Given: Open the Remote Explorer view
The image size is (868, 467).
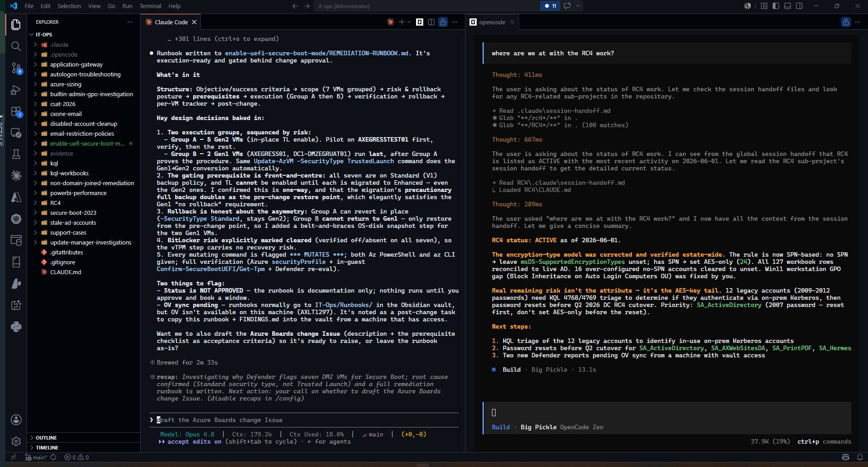Looking at the screenshot, I should click(x=16, y=133).
